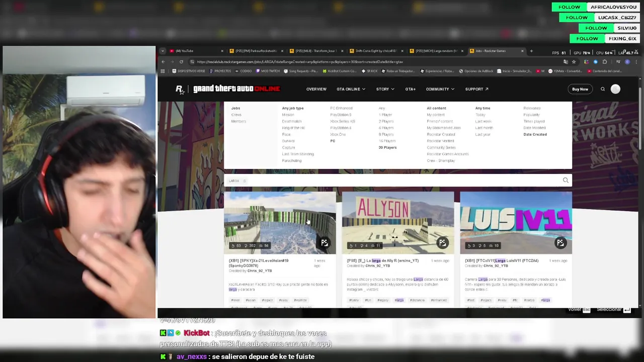Filter content by Rockstar Verified
The height and width of the screenshot is (362, 644).
[x=441, y=141]
